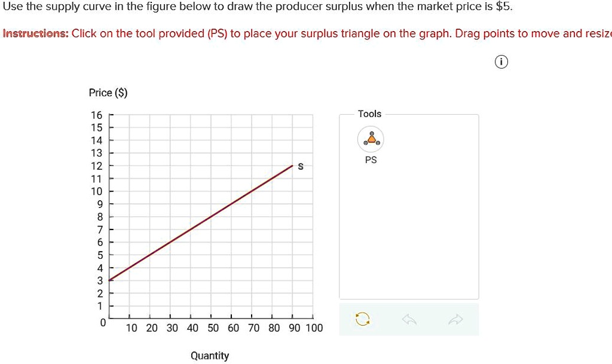Viewport: 612px width, 364px height.
Task: Click the Price ($) axis label
Action: pyautogui.click(x=109, y=93)
